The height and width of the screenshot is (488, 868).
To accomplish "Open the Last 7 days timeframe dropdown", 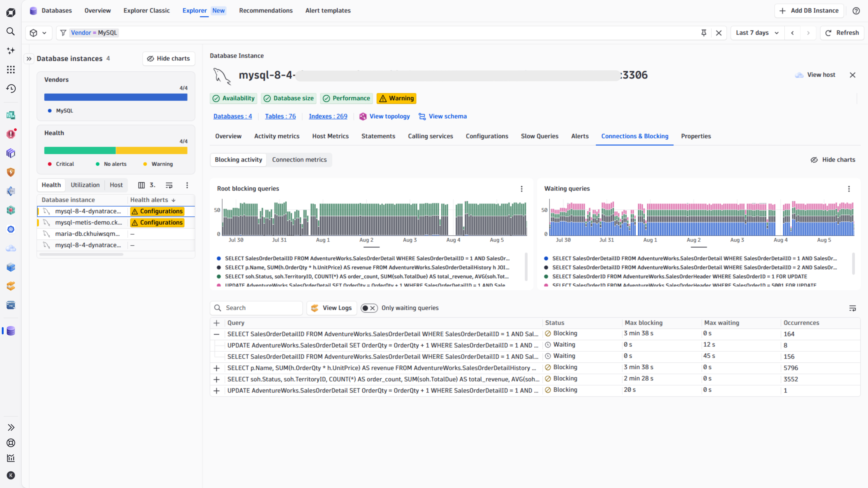I will [757, 33].
